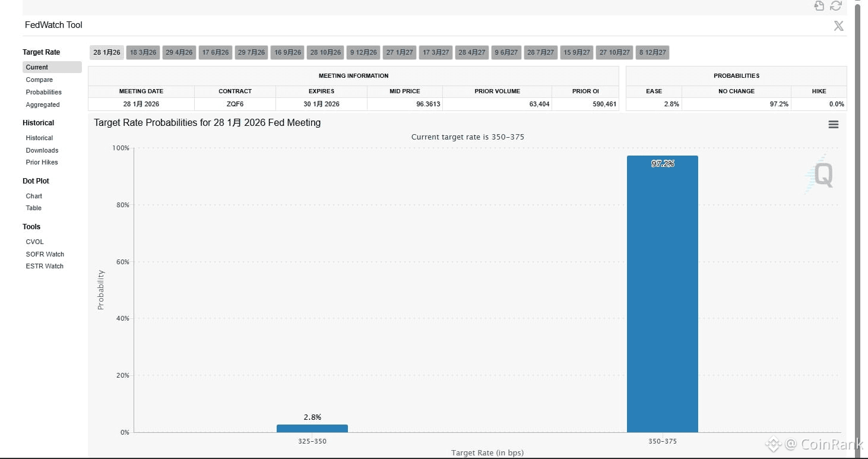Select the 28 7月27 meeting tab

click(x=540, y=52)
